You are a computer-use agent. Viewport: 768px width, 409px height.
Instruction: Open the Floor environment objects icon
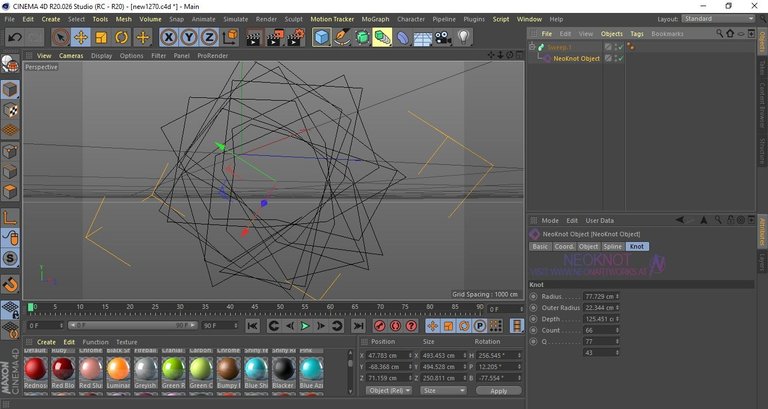click(423, 37)
